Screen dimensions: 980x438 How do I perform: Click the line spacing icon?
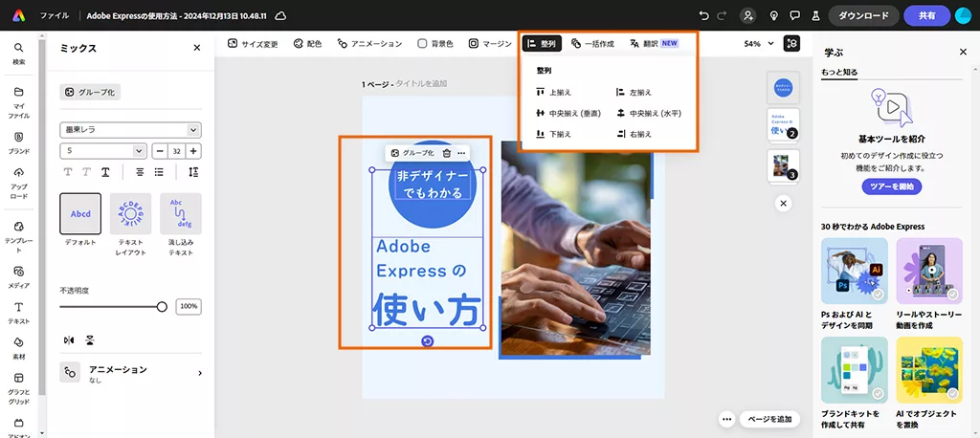point(193,172)
